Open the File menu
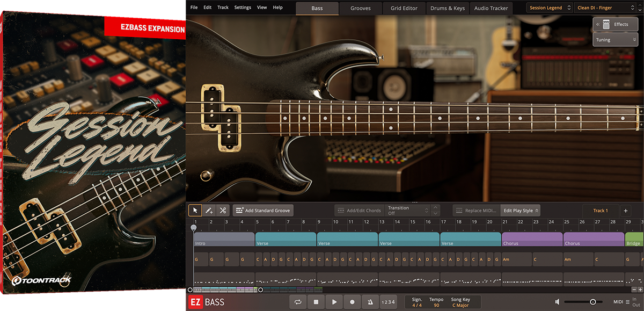 [x=194, y=8]
